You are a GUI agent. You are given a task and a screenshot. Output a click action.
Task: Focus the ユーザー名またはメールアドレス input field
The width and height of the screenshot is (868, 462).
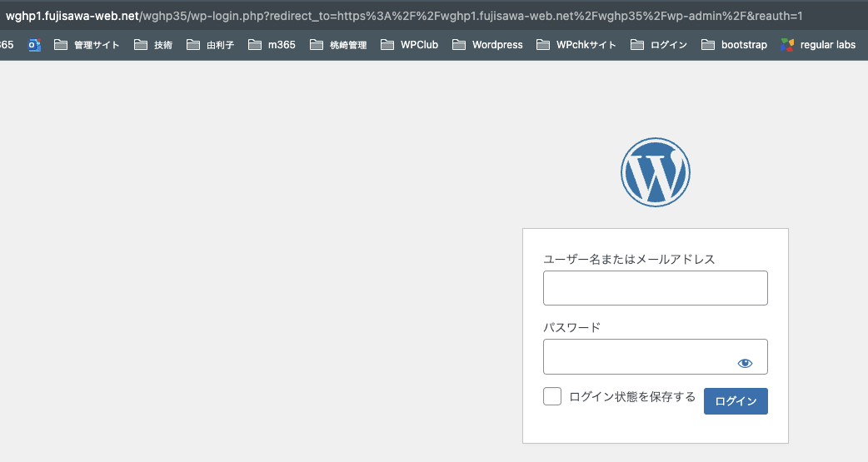click(x=656, y=288)
